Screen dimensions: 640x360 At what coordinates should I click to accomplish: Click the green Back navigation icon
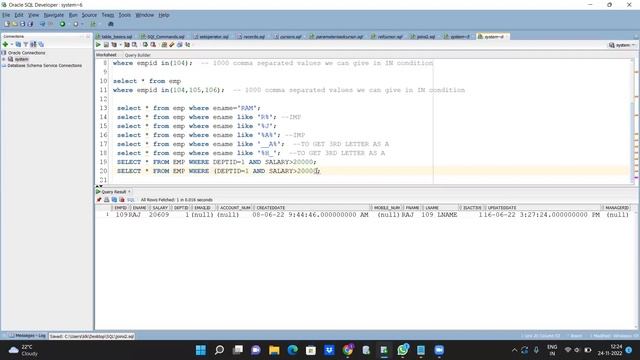62,24
